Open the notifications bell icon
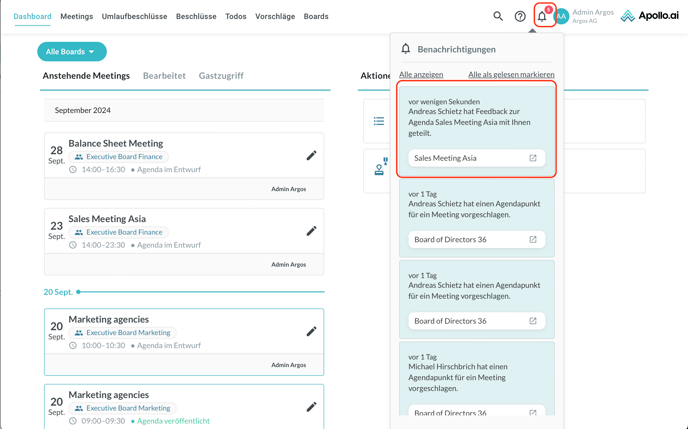This screenshot has width=688, height=429. point(542,16)
